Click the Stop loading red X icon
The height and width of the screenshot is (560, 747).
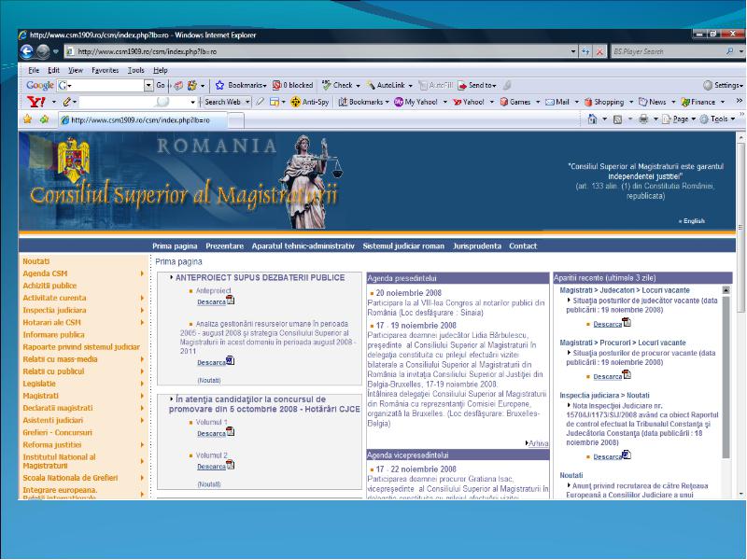point(599,51)
